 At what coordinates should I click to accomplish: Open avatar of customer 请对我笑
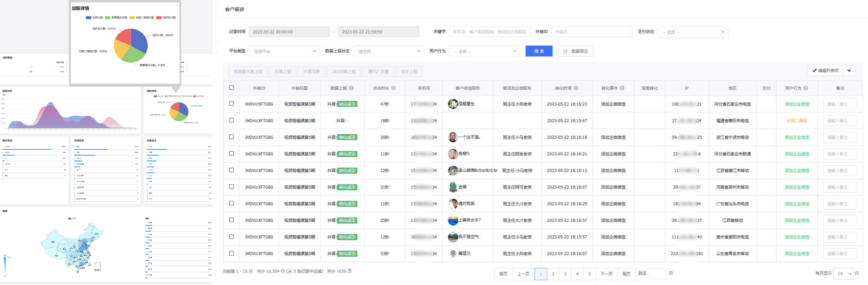click(x=453, y=203)
